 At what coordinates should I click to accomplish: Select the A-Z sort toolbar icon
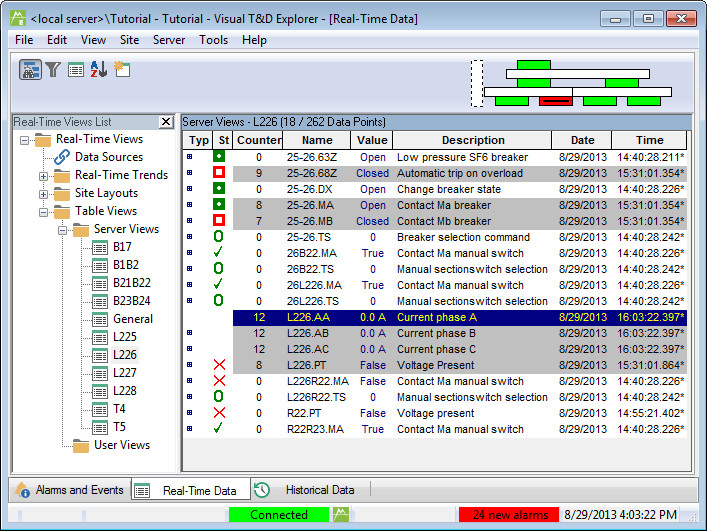(x=99, y=69)
